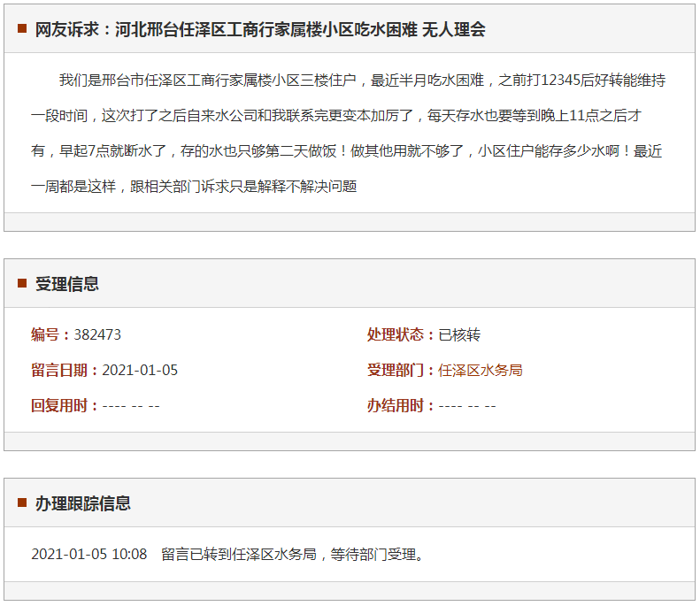Click the square bullet beside 办理跟踪信息
The width and height of the screenshot is (700, 606).
[22, 502]
